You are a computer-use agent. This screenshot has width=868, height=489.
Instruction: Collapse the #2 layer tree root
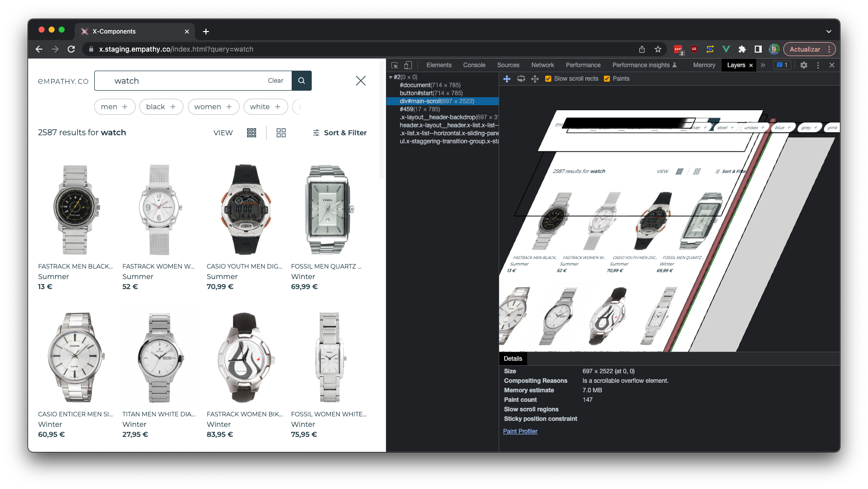(391, 77)
